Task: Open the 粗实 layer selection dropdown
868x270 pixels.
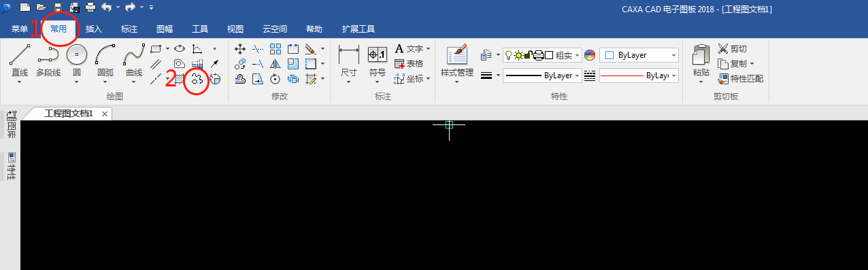Action: pos(542,55)
